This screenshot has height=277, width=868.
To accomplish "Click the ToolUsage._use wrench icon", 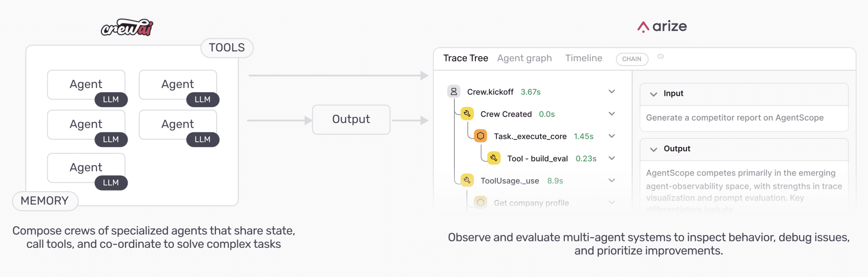I will tap(467, 180).
